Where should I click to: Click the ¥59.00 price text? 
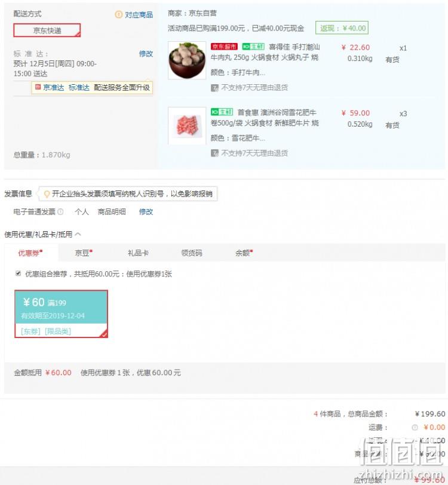click(355, 113)
